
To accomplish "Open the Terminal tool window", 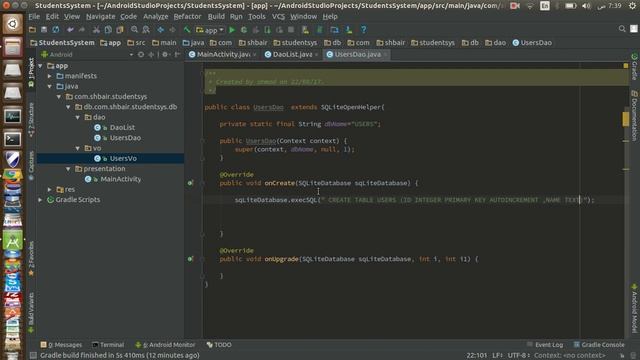I will pos(108,345).
